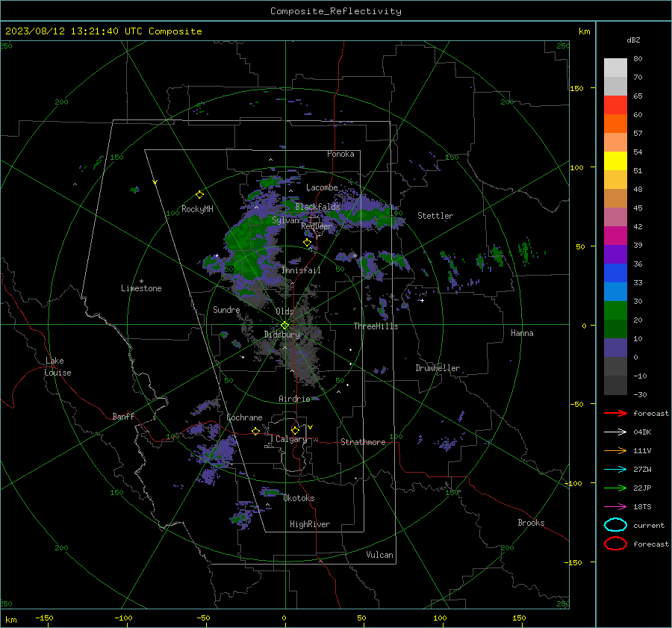Screen dimensions: 672x628
Task: Click the Limestone location label
Action: (x=141, y=288)
